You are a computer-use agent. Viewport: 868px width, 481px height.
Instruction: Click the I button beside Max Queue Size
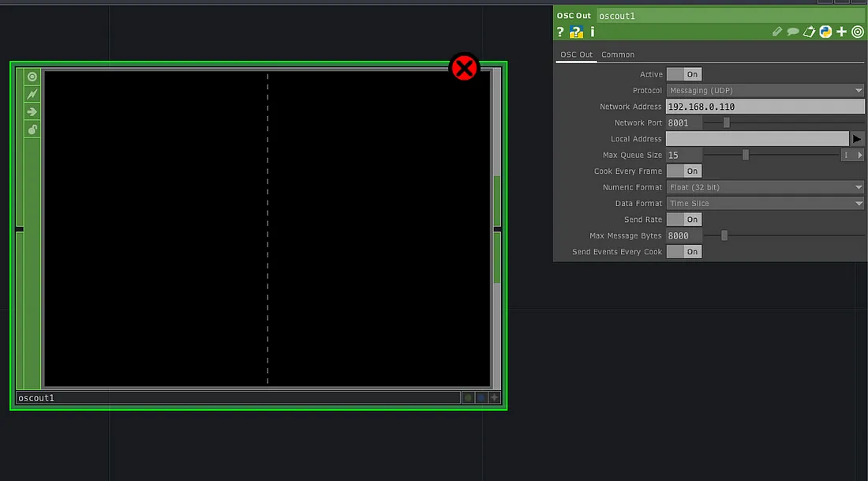point(846,155)
